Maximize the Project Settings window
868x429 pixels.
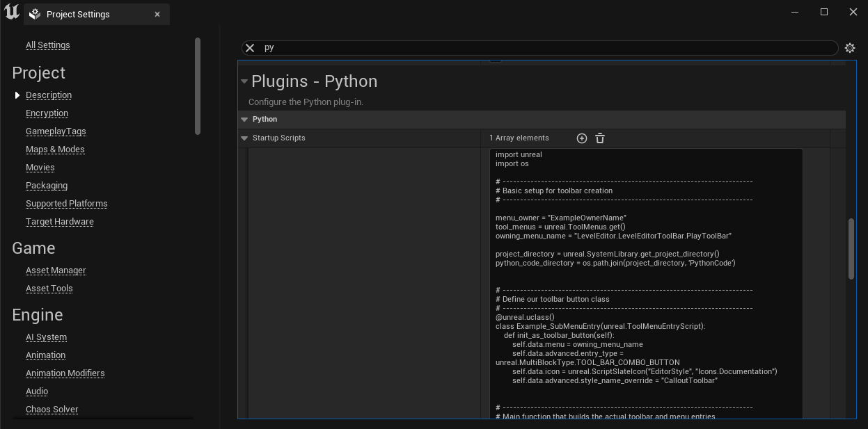pyautogui.click(x=824, y=12)
